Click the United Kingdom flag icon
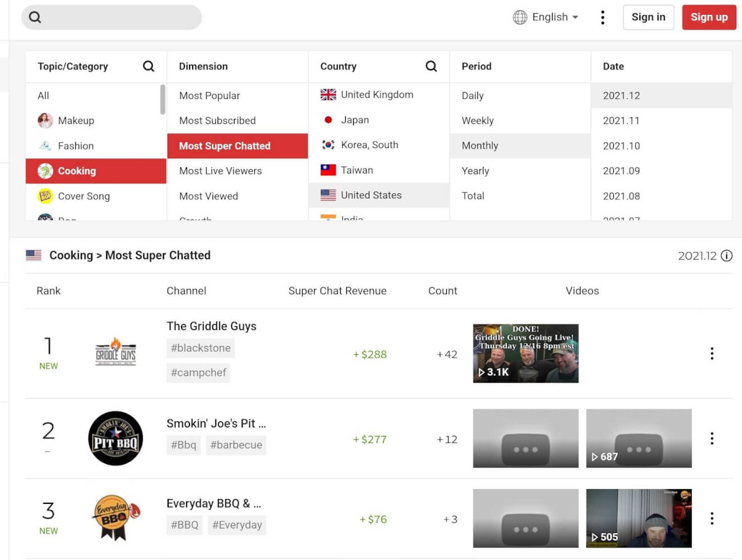This screenshot has height=560, width=742. click(x=328, y=95)
